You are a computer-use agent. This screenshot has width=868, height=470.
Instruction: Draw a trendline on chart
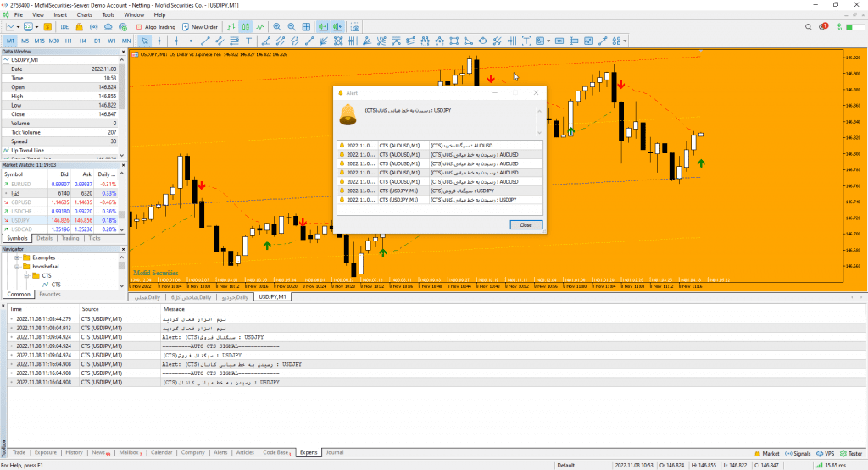[205, 41]
